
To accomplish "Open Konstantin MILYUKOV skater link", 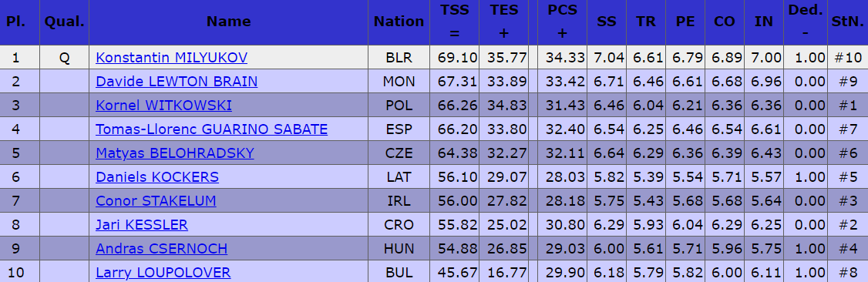I will 171,58.
